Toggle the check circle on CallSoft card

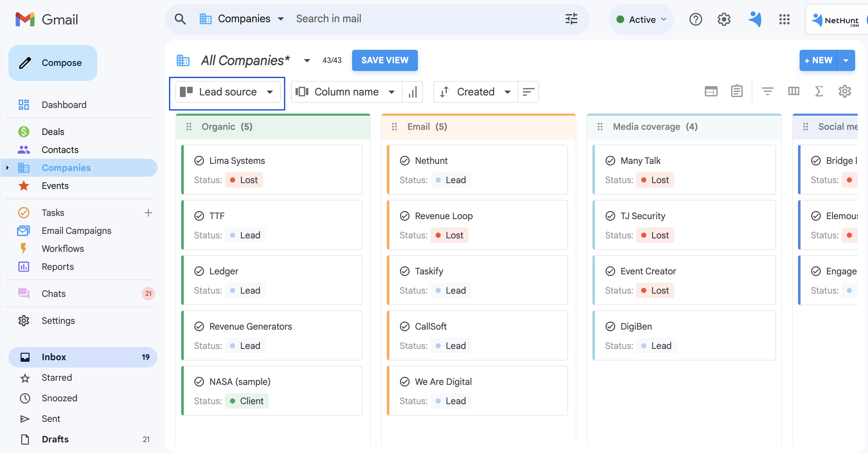tap(405, 327)
